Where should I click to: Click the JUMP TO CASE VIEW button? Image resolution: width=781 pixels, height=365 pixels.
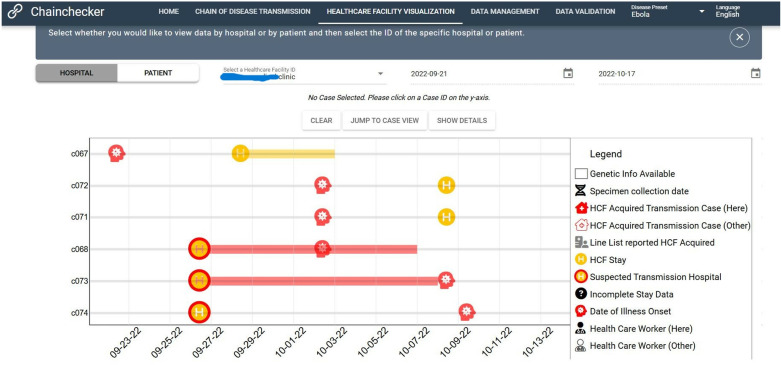pyautogui.click(x=385, y=121)
